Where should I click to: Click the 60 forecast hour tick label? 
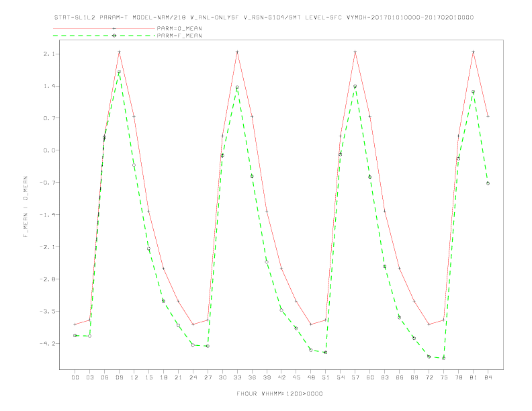370,377
